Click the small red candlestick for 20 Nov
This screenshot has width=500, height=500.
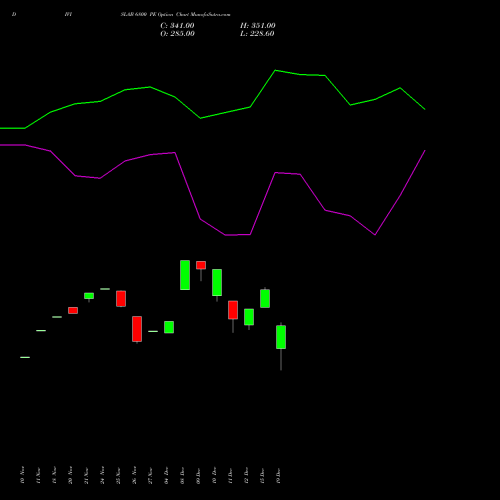pyautogui.click(x=73, y=310)
